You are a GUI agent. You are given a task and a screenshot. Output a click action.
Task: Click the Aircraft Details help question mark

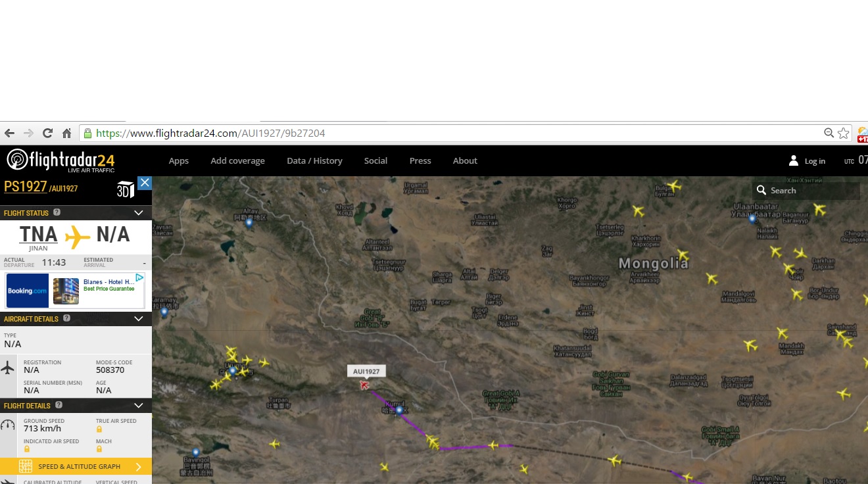(x=66, y=318)
